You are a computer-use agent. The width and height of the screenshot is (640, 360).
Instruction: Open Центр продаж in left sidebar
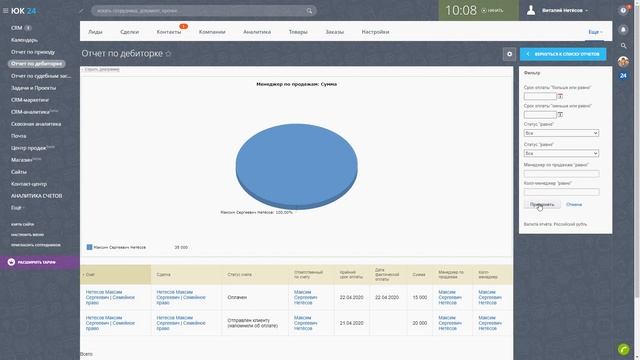pyautogui.click(x=28, y=148)
